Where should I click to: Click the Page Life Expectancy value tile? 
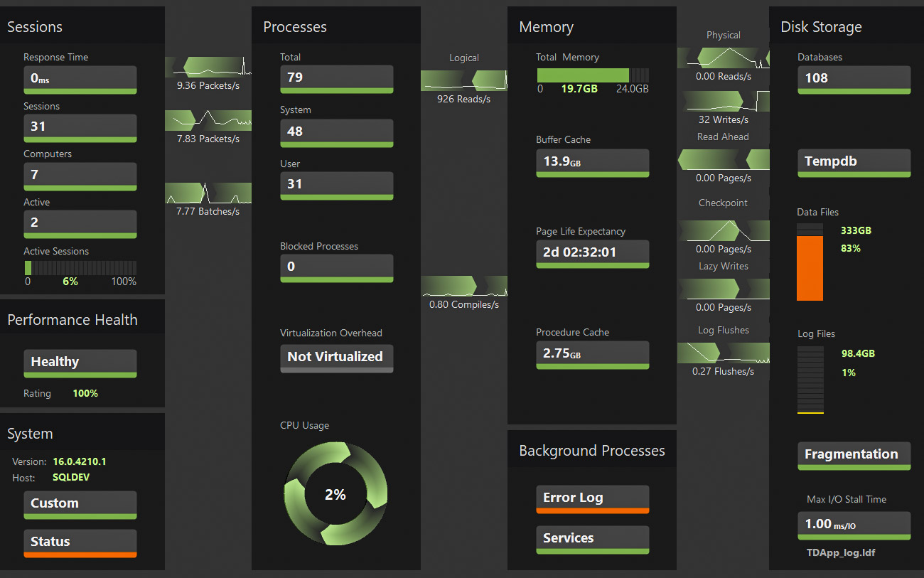click(x=592, y=253)
